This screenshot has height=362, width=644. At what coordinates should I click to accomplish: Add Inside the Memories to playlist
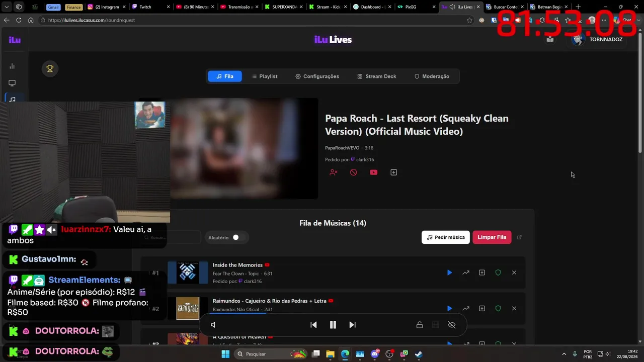[482, 273]
